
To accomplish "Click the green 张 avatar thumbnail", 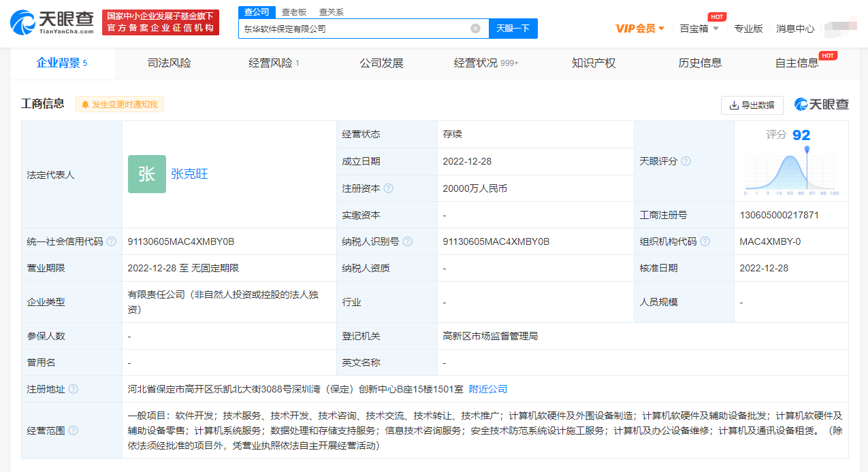I will point(146,174).
